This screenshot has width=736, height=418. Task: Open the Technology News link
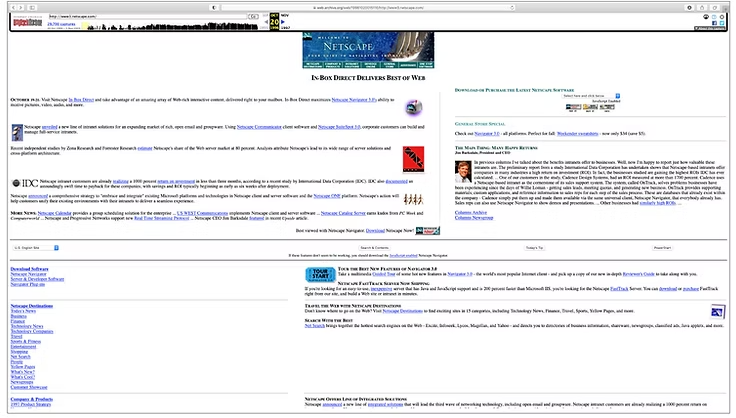pos(27,326)
